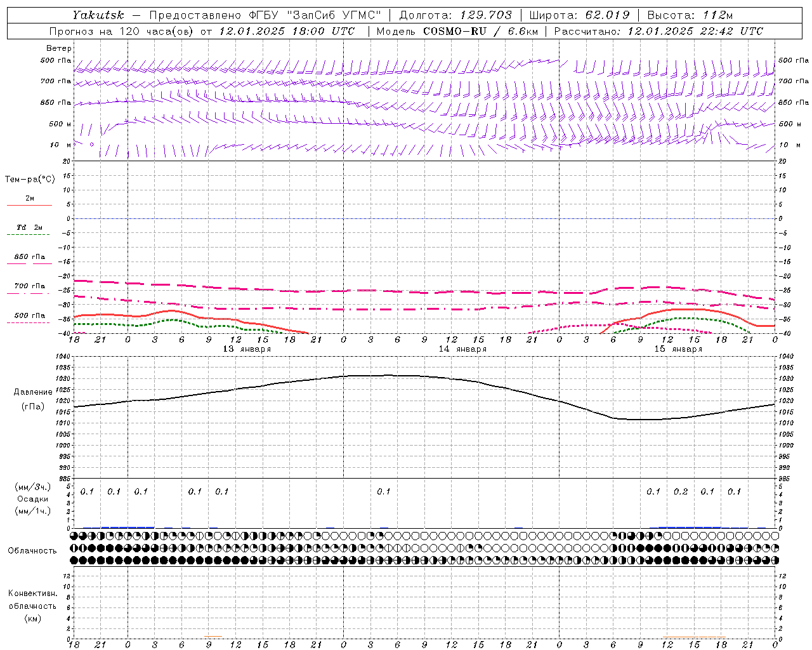The height and width of the screenshot is (650, 812).
Task: Click the "Рассчитано: 12.01.2025 22:42 UTC" timestamp
Action: click(658, 31)
